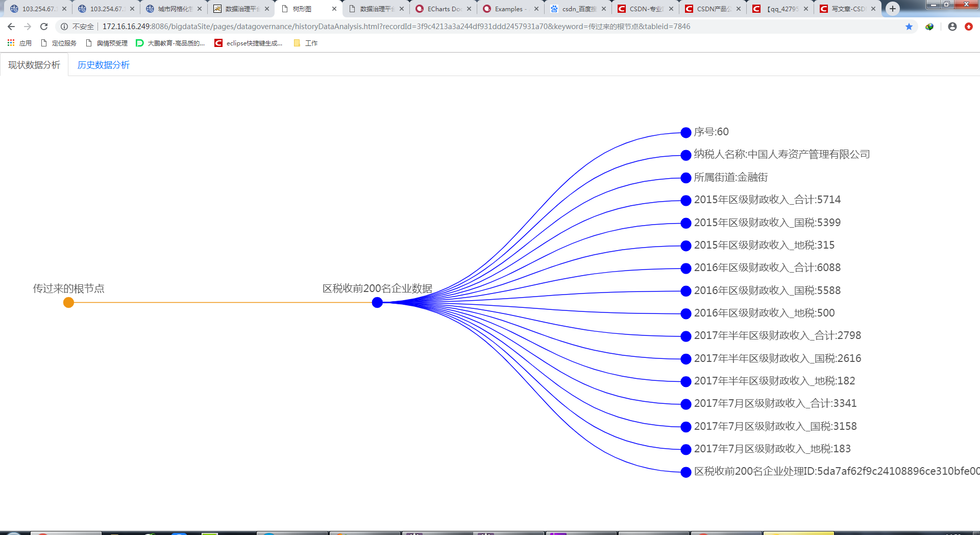This screenshot has width=980, height=535.
Task: Switch to the csdn_百度搜索 browser tab
Action: pos(578,9)
